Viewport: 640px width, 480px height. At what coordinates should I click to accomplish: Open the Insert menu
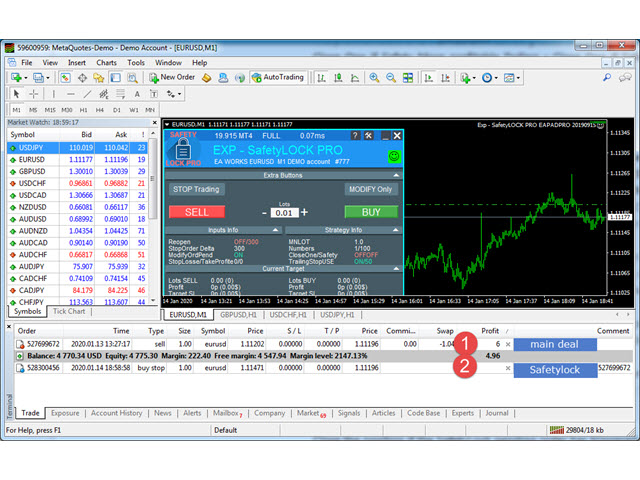(x=77, y=62)
